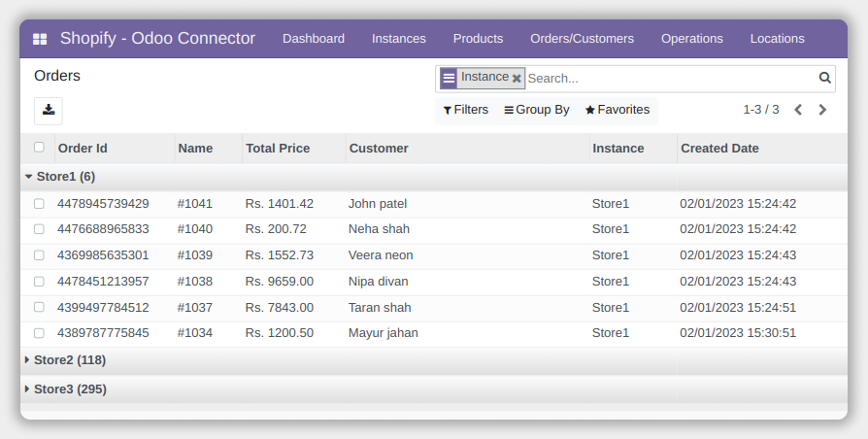Click customer Taran shah
Image resolution: width=868 pixels, height=439 pixels.
[x=380, y=307]
